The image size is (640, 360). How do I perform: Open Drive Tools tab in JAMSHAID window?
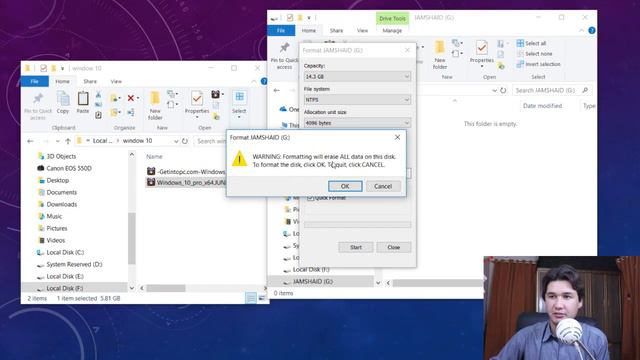click(392, 18)
